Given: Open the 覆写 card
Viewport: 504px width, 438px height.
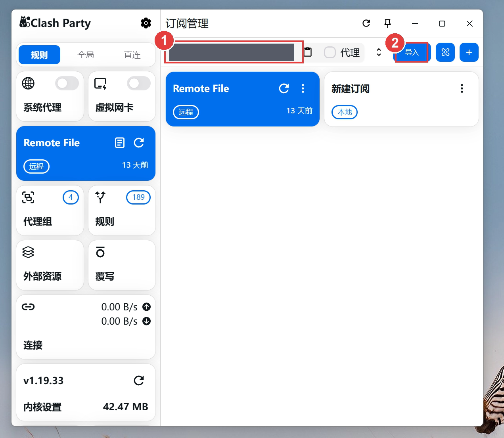Looking at the screenshot, I should click(x=122, y=265).
